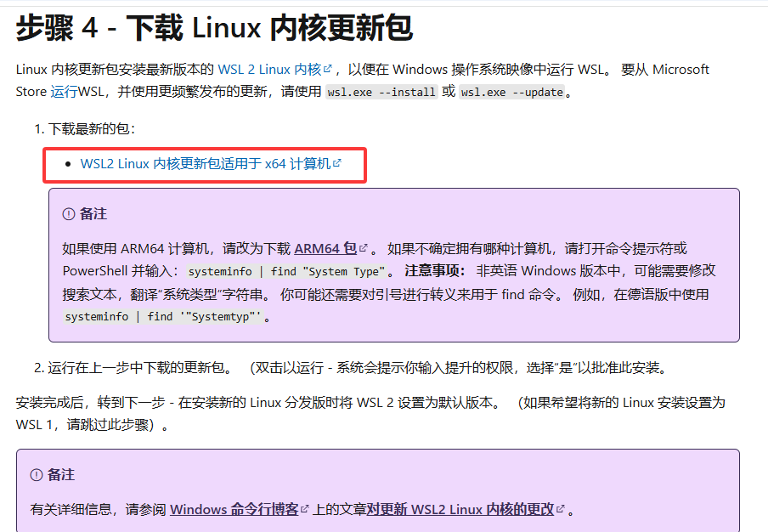
Task: Download WSL2 Linux 内核更新包适用于 x64 计算机
Action: 205,163
